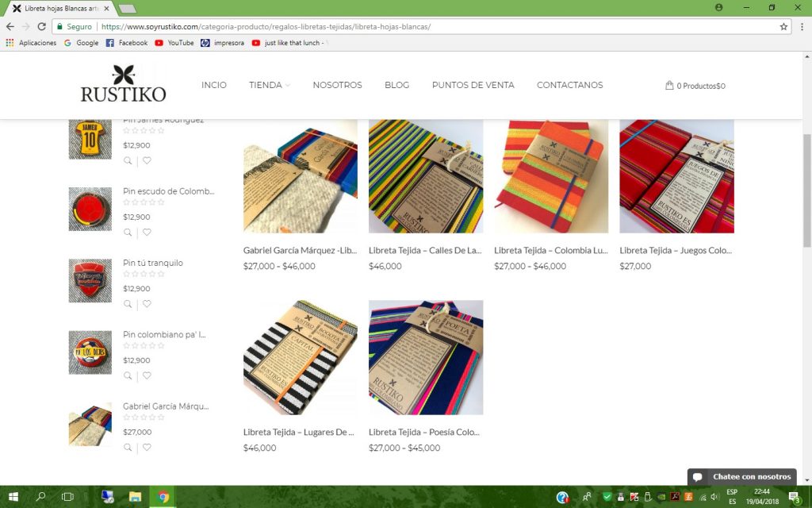
Task: Open Task View in the taskbar
Action: click(67, 497)
